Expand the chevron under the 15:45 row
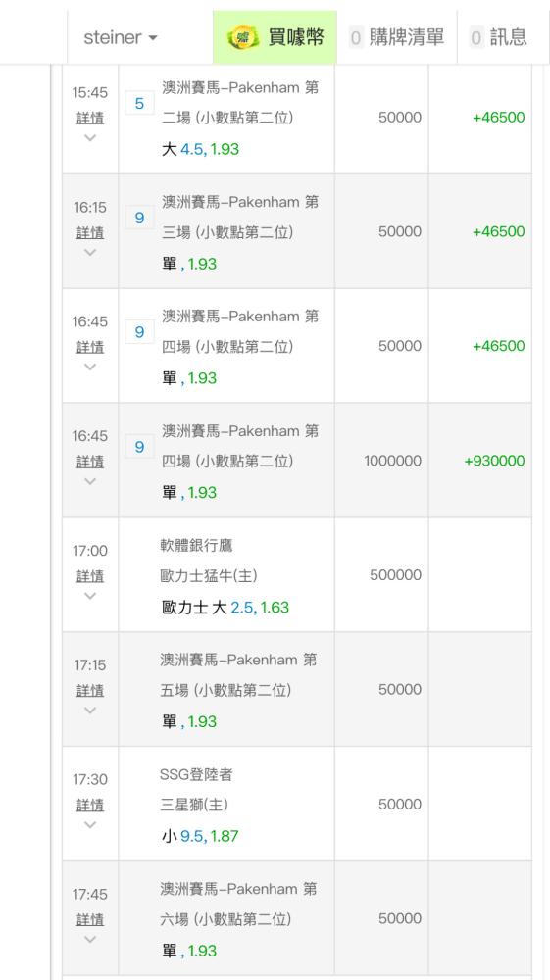 pyautogui.click(x=90, y=137)
